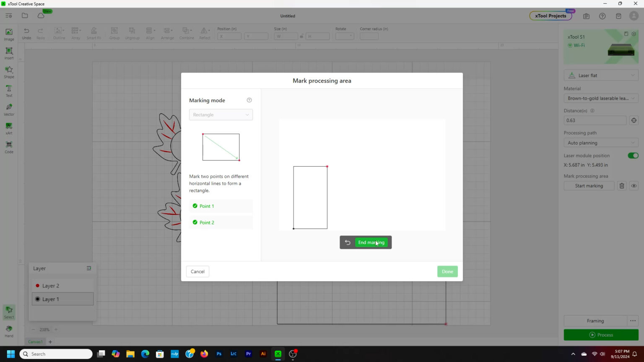Viewport: 644px width, 362px height.
Task: Select Layer 2 in Layer panel
Action: coord(51,286)
